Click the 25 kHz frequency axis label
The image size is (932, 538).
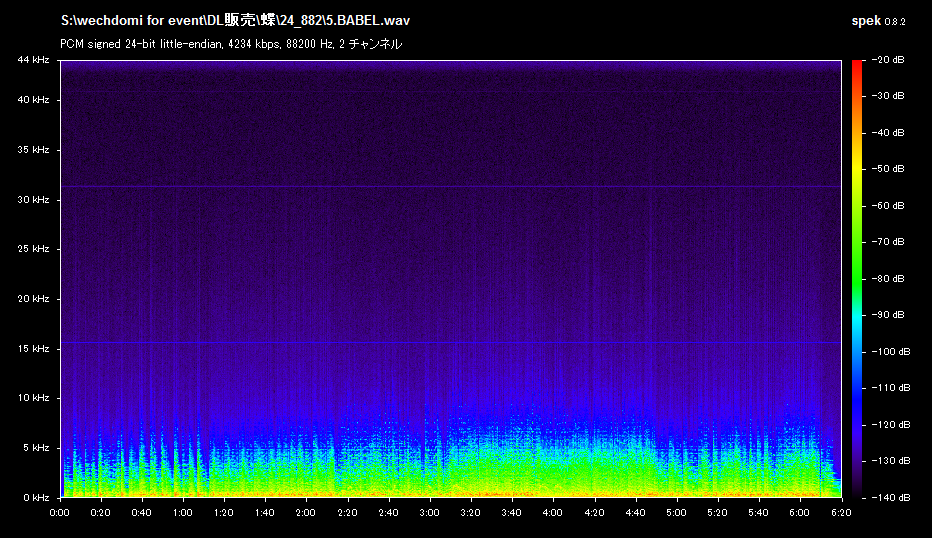33,248
